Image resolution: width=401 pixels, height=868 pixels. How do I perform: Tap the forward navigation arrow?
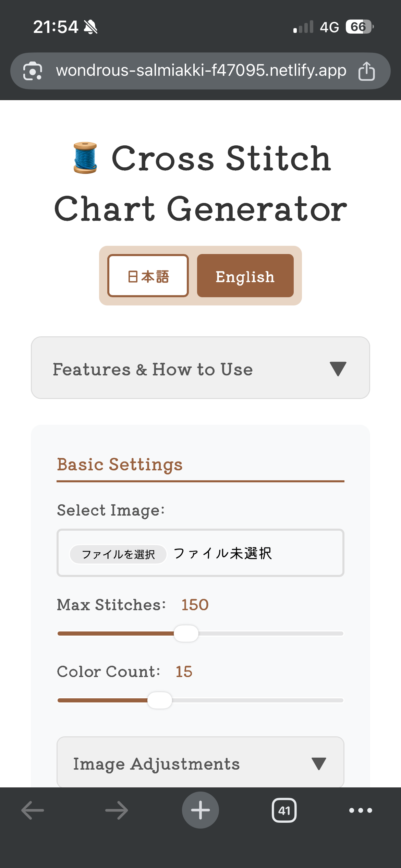click(116, 810)
